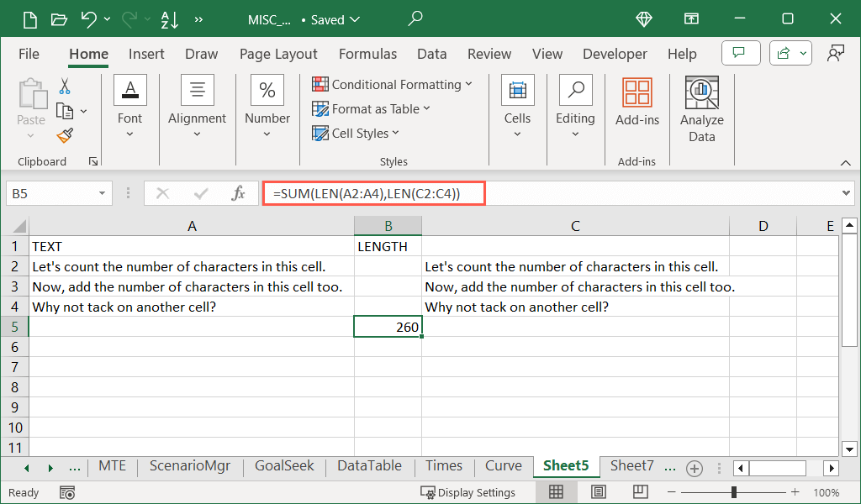This screenshot has height=504, width=861.
Task: Click the Insert Function fx icon
Action: click(239, 193)
